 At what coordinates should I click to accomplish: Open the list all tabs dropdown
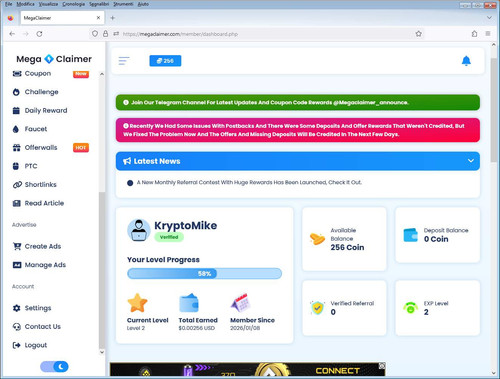[489, 18]
